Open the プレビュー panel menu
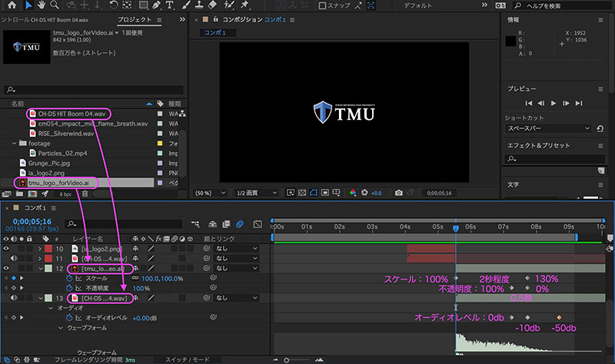This screenshot has height=364, width=615. tap(600, 89)
